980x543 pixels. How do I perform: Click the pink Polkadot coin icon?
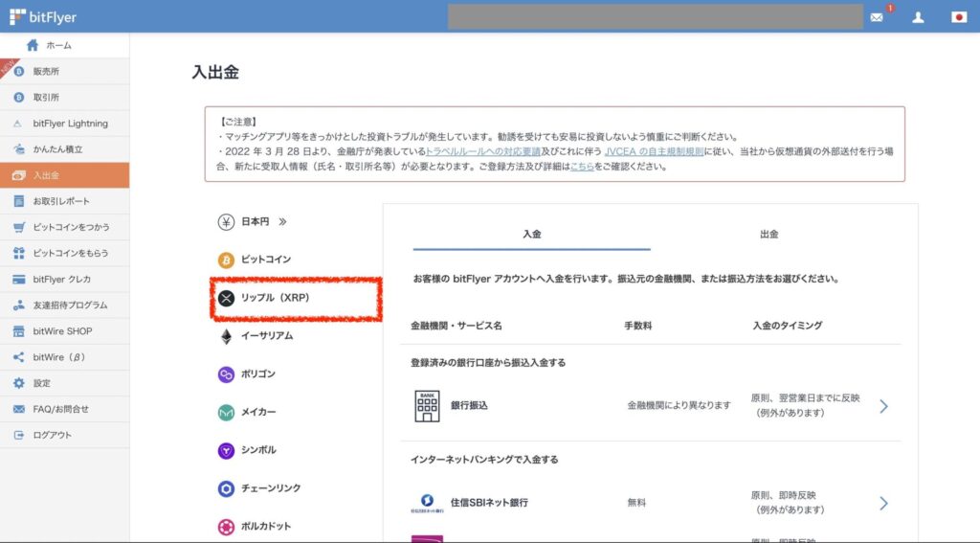pyautogui.click(x=226, y=527)
